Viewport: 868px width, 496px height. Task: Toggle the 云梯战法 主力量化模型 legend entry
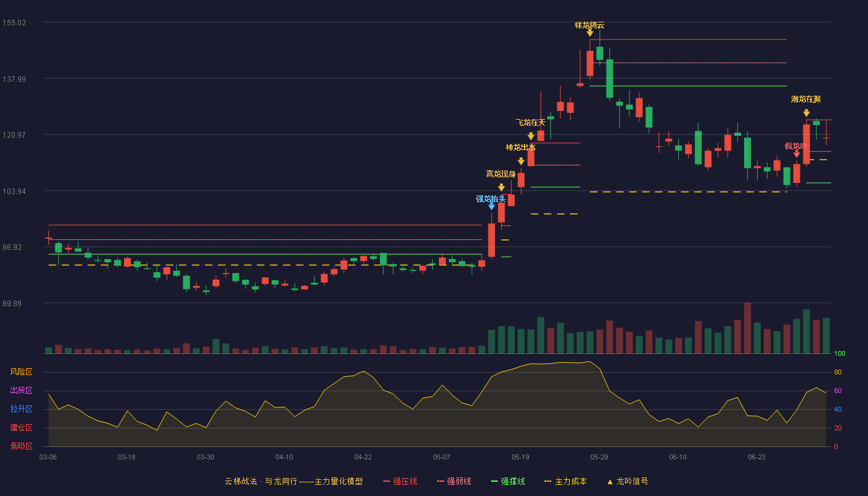[x=293, y=481]
